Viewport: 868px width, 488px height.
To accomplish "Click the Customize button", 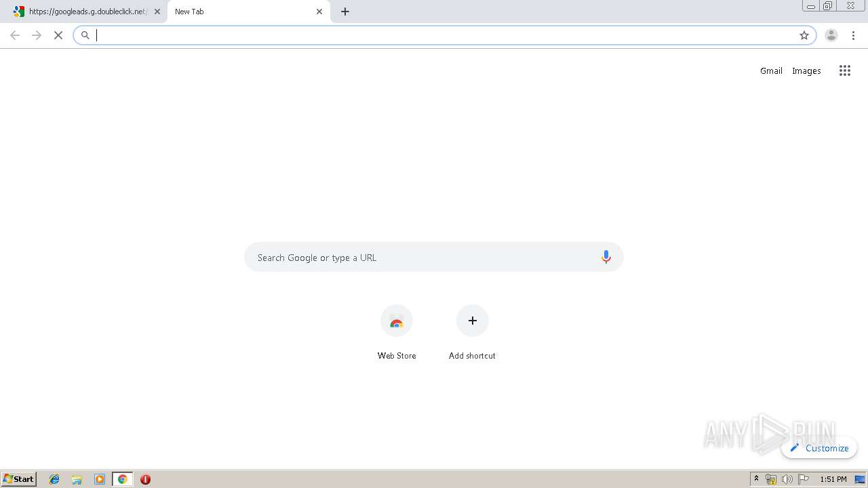I will click(x=819, y=448).
